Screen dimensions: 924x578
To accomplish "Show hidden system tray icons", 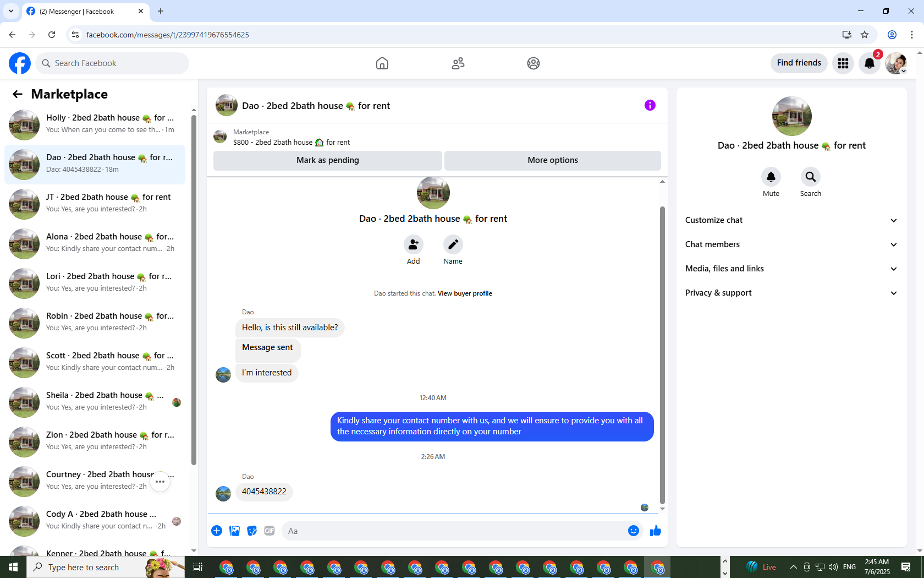I will click(x=793, y=567).
